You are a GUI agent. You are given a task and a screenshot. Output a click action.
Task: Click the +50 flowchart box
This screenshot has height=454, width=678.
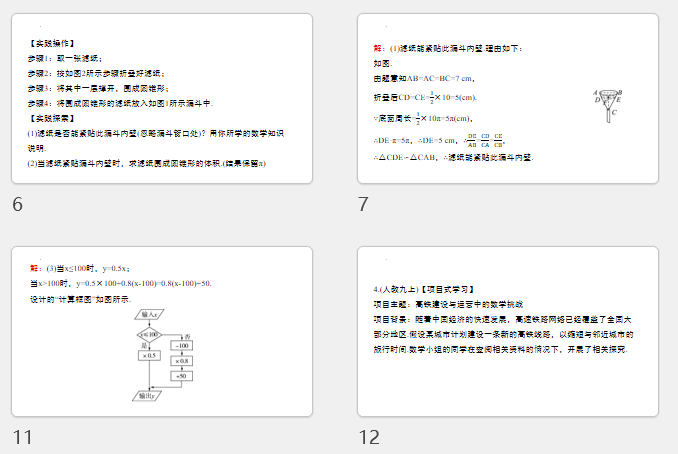[x=181, y=375]
